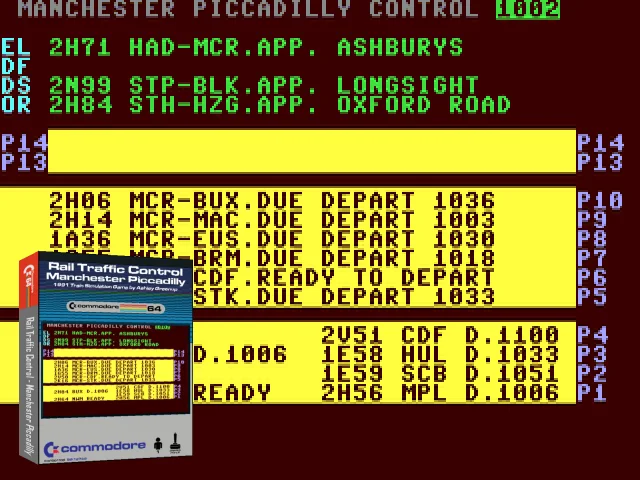The height and width of the screenshot is (480, 640).
Task: Select the EL approach label
Action: coord(16,47)
